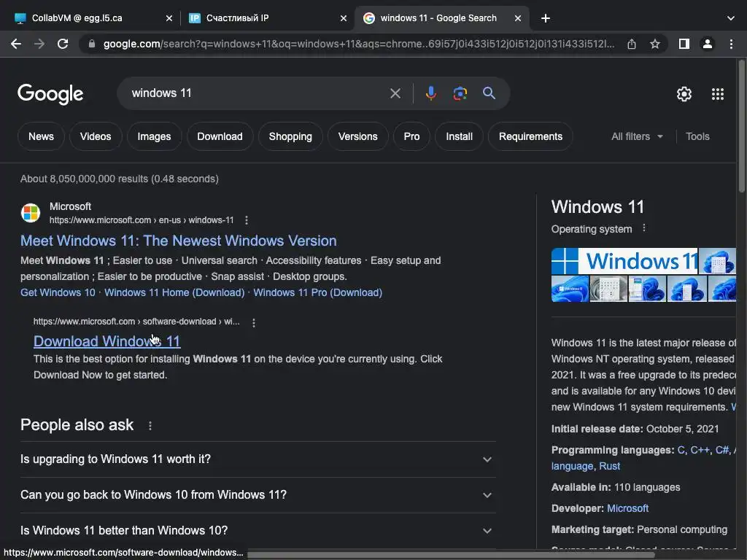Close the Счастливый IP tab
The image size is (747, 560).
tap(344, 18)
